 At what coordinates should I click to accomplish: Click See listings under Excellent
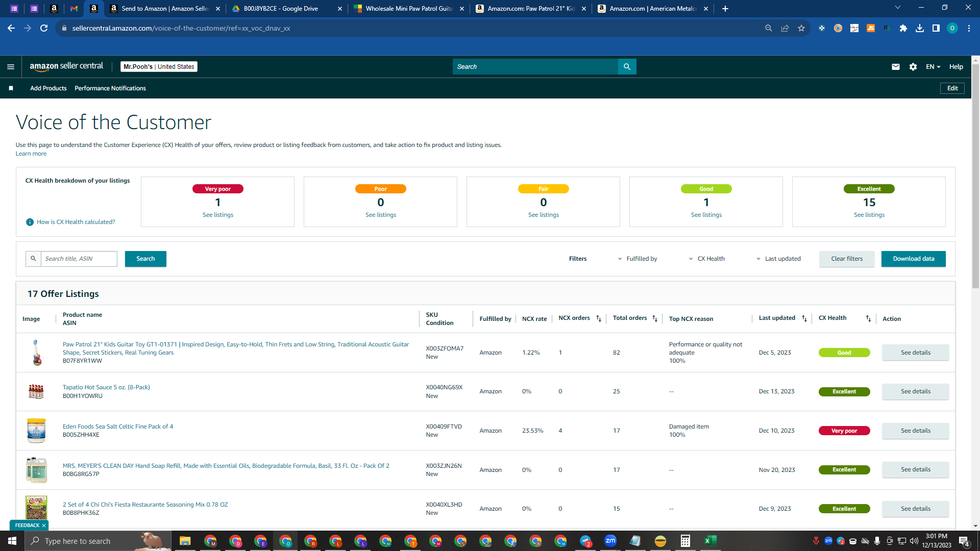(869, 215)
